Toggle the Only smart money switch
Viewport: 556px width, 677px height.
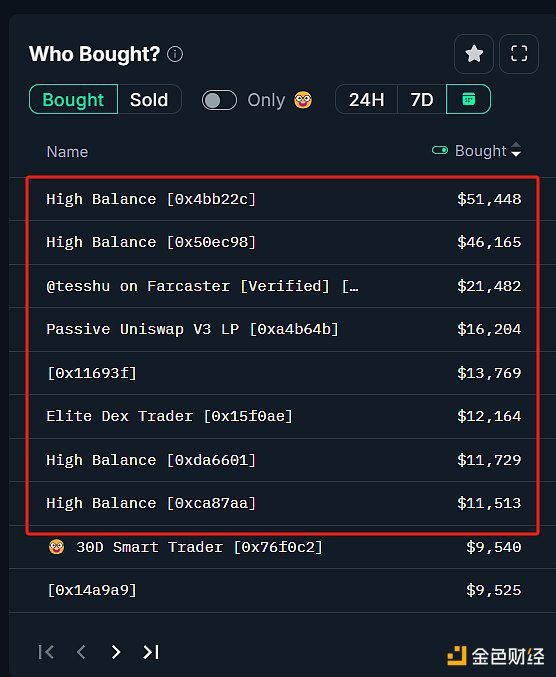pyautogui.click(x=219, y=100)
